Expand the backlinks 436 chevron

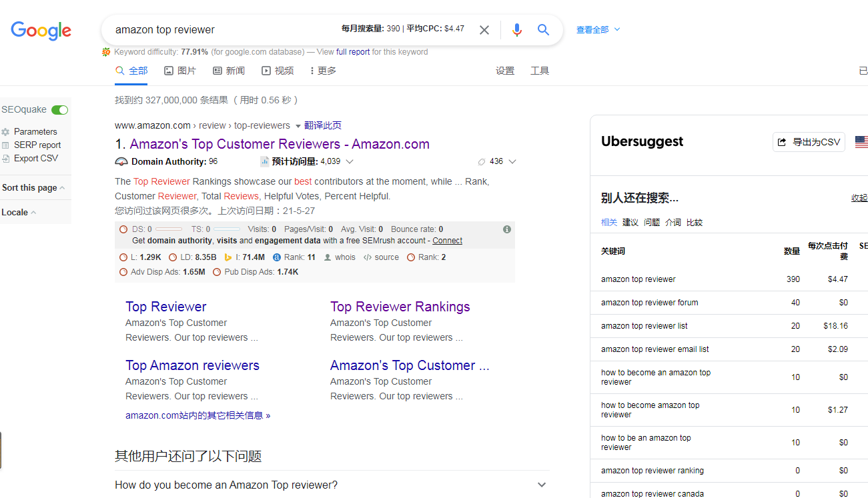pos(512,162)
